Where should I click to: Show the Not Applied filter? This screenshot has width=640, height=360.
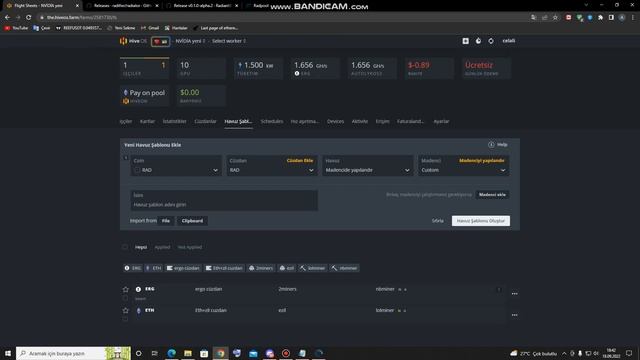(x=190, y=247)
